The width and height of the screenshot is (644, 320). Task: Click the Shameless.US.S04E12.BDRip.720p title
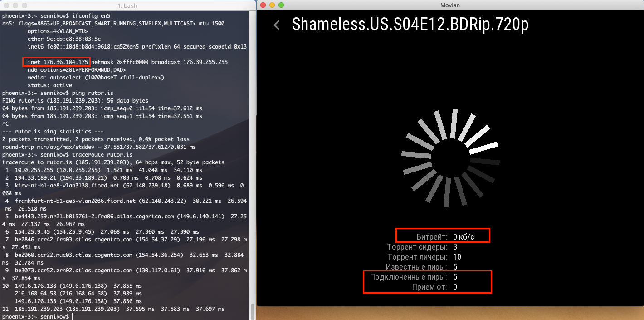tap(410, 25)
